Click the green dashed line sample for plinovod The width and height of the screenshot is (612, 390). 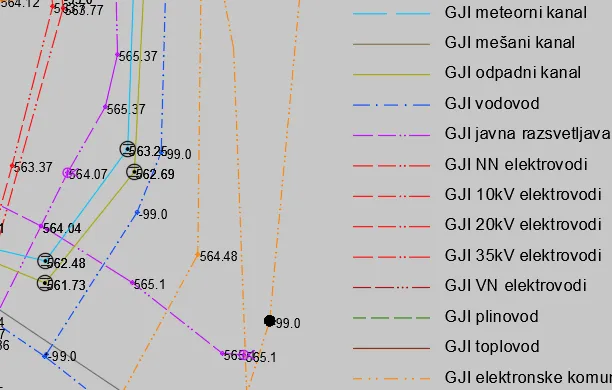(x=391, y=318)
